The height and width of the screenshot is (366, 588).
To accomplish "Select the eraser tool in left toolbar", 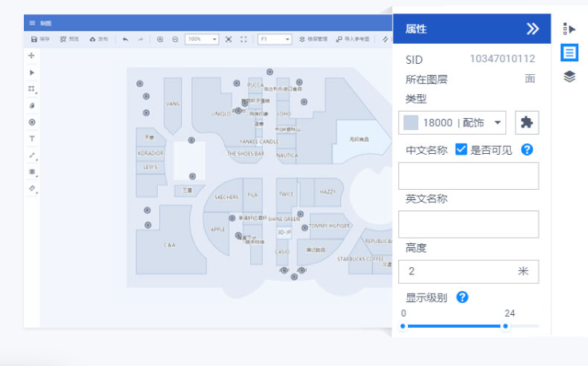I will (32, 189).
